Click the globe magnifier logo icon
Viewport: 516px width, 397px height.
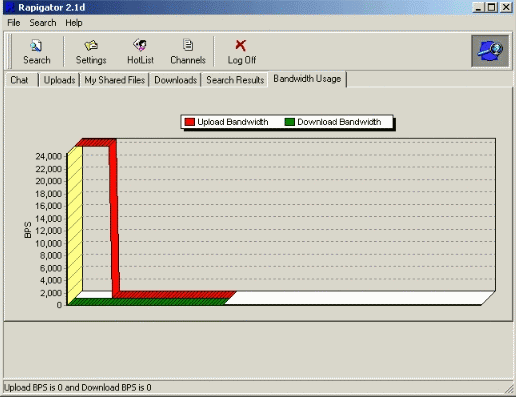[x=490, y=51]
